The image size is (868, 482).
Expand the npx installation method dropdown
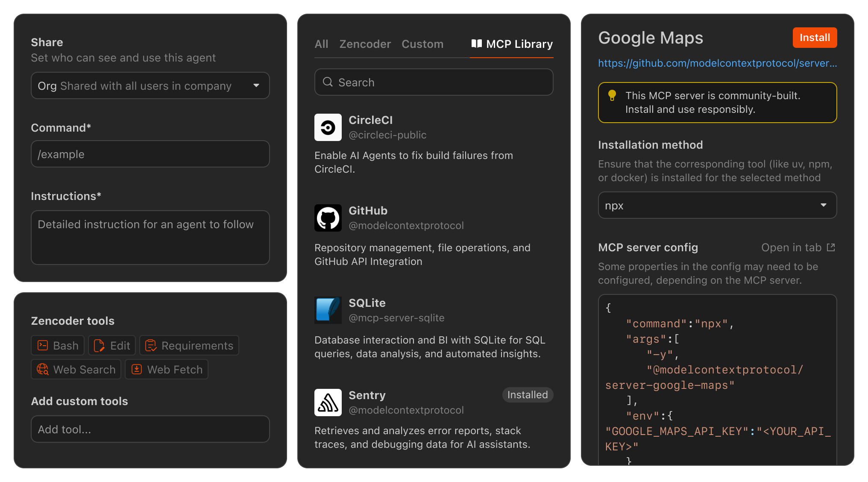click(717, 205)
